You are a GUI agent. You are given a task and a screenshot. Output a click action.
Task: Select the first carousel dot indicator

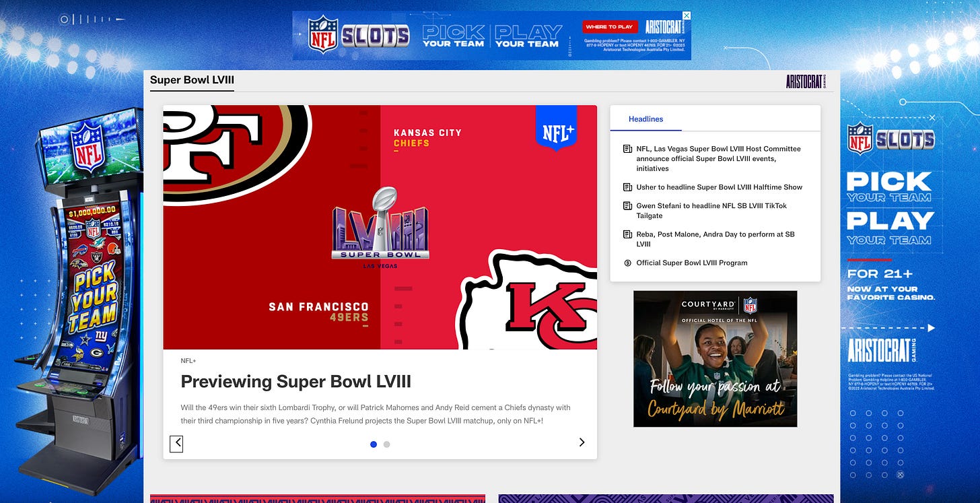pyautogui.click(x=374, y=444)
